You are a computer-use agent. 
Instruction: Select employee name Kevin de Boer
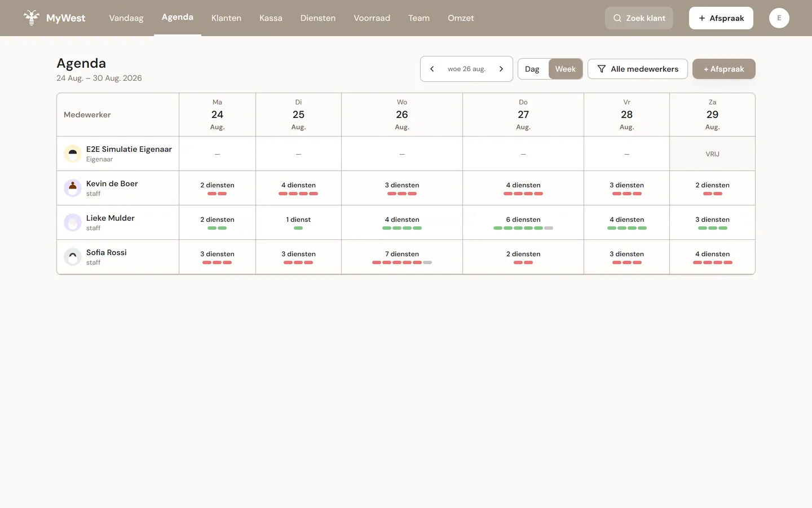(x=112, y=183)
